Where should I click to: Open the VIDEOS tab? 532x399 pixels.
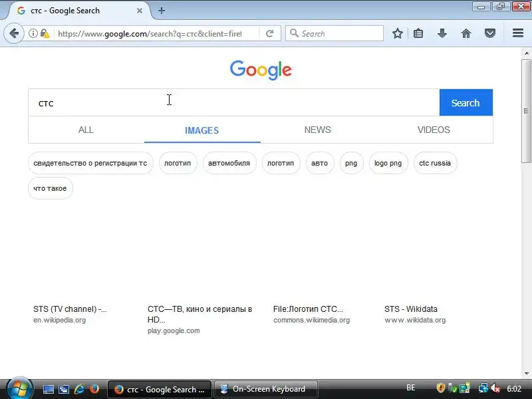434,130
